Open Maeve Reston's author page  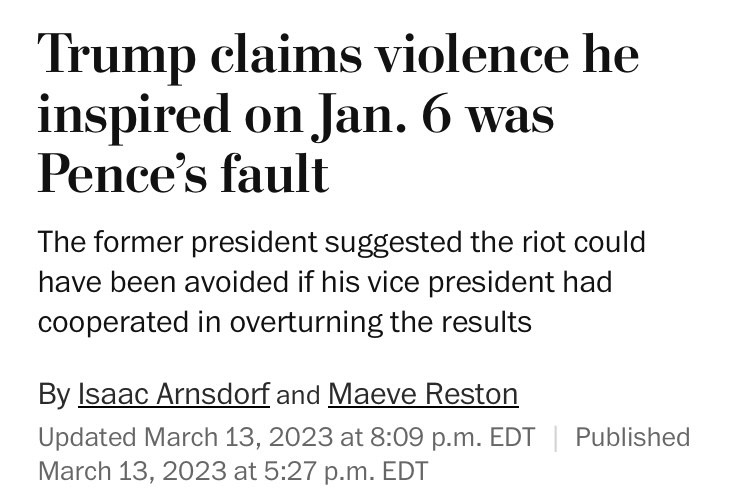423,394
